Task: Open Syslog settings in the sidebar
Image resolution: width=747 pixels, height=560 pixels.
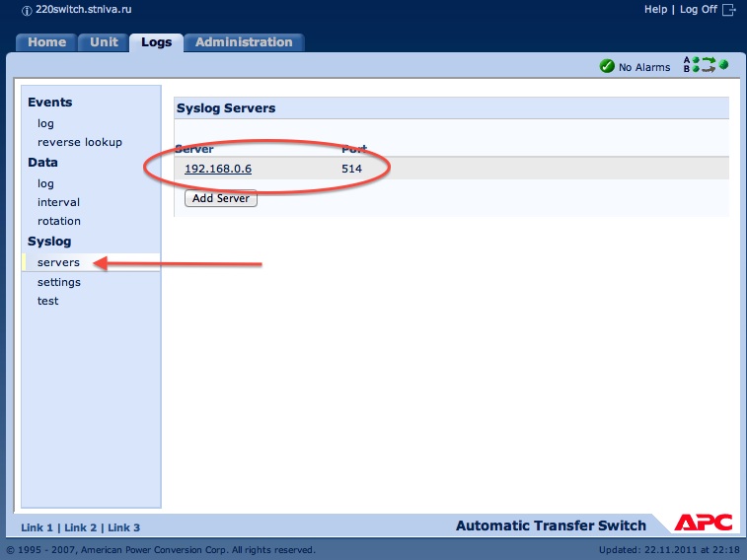Action: (x=59, y=283)
